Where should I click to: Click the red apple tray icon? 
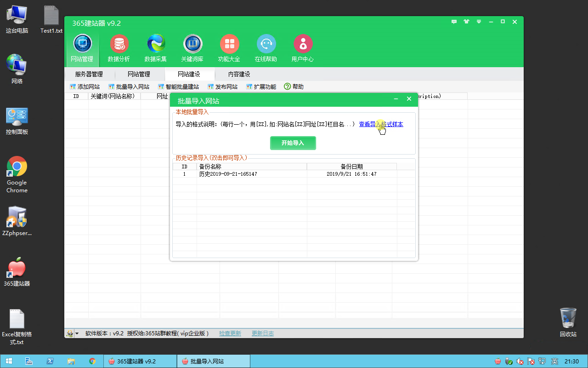(498, 362)
